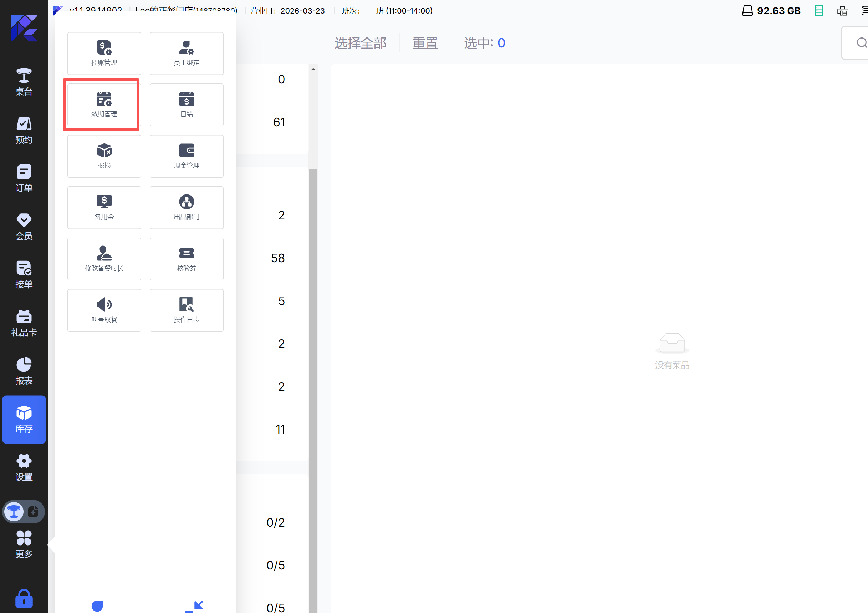868x613 pixels.
Task: Click 选择全部 select all button
Action: point(360,43)
